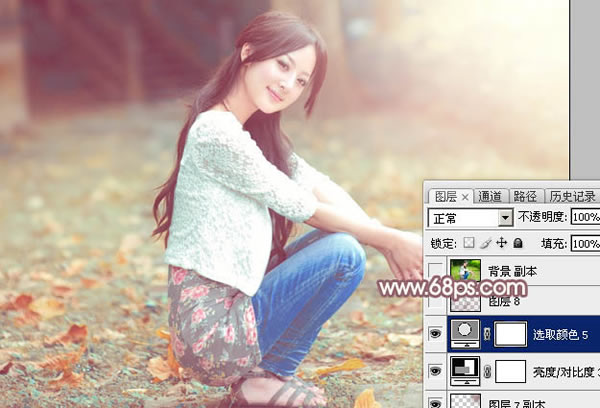Screen dimensions: 600x408
Task: Toggle lock position move icon
Action: pyautogui.click(x=501, y=243)
